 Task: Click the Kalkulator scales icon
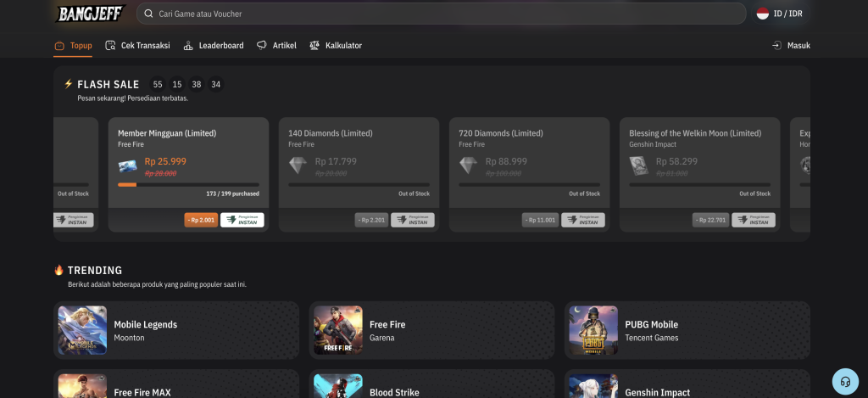point(314,46)
